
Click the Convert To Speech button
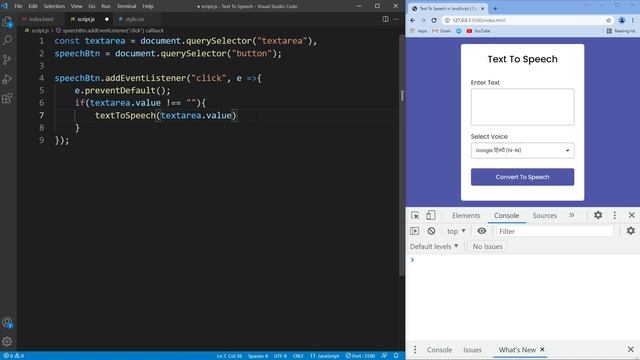(522, 177)
